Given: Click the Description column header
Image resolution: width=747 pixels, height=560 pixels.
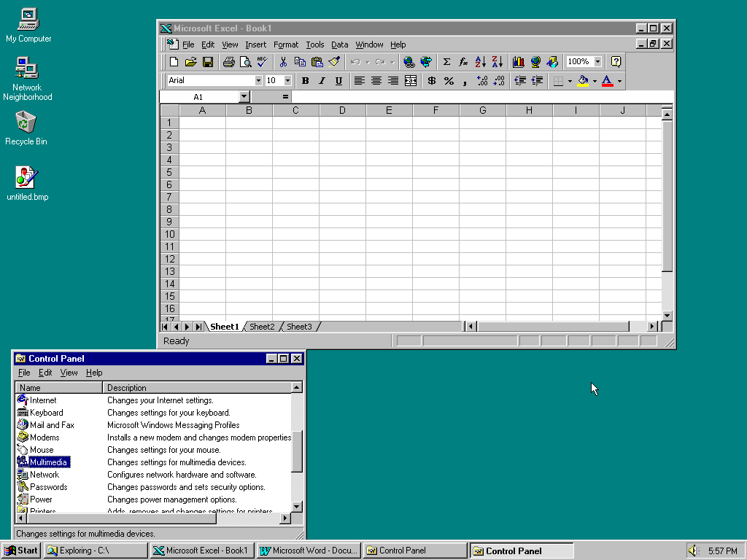Looking at the screenshot, I should pyautogui.click(x=197, y=388).
